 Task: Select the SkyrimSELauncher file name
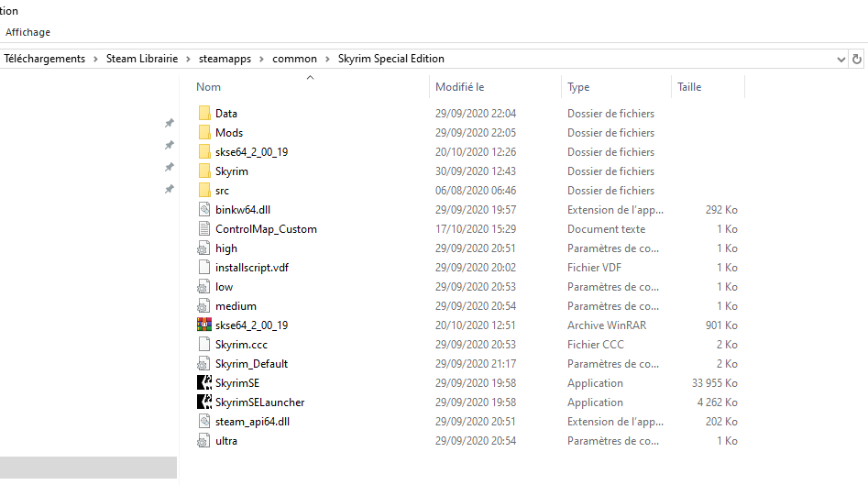(259, 402)
